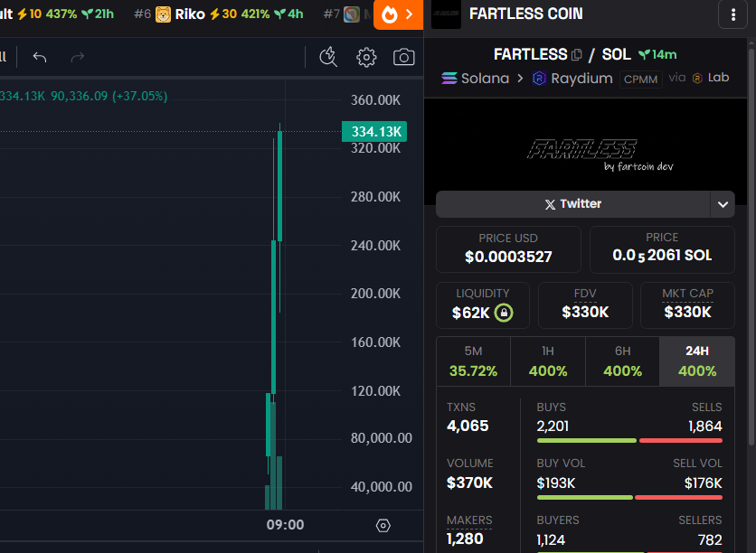Open the three-dot menu beside FARTLESS COIN

(x=732, y=14)
